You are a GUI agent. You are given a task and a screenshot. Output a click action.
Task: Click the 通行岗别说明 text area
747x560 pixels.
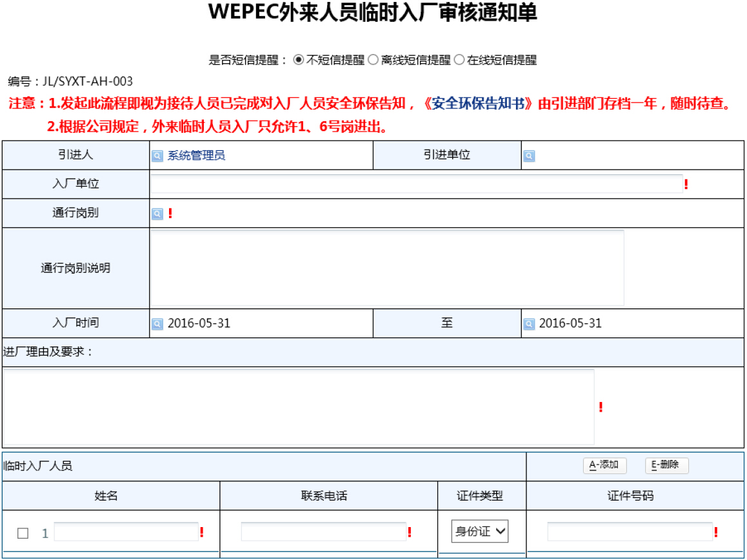coord(387,268)
